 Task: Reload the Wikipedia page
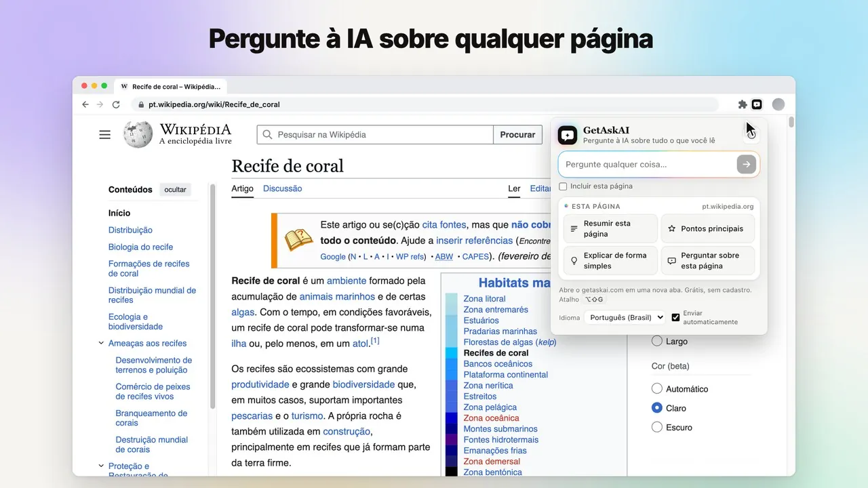[x=116, y=104]
